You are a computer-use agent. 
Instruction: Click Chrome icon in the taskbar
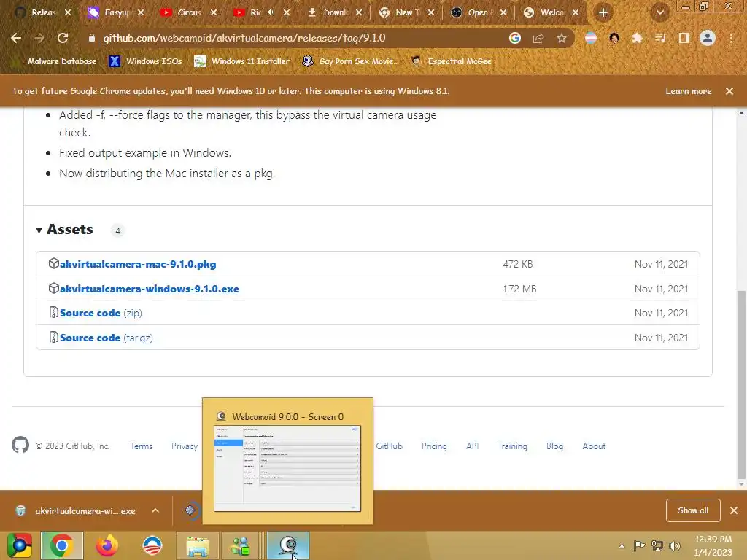(x=62, y=545)
